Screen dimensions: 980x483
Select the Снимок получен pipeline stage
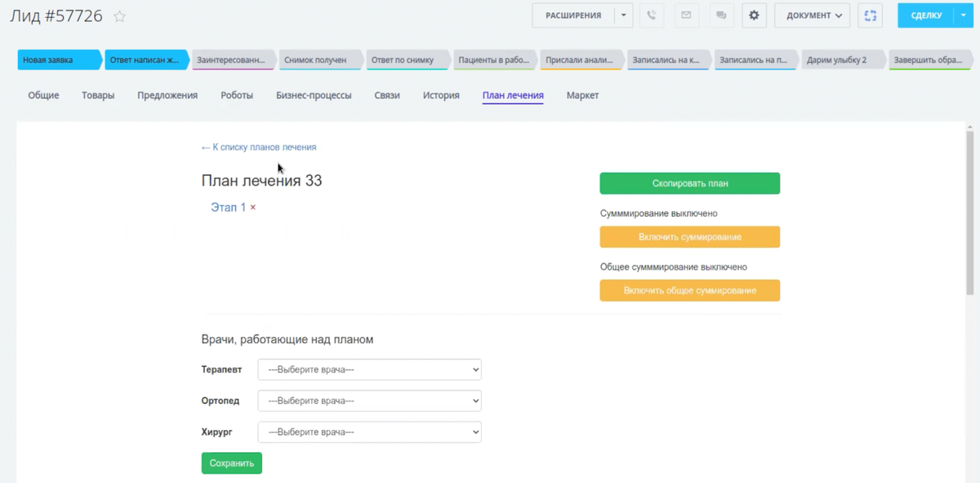pyautogui.click(x=318, y=60)
